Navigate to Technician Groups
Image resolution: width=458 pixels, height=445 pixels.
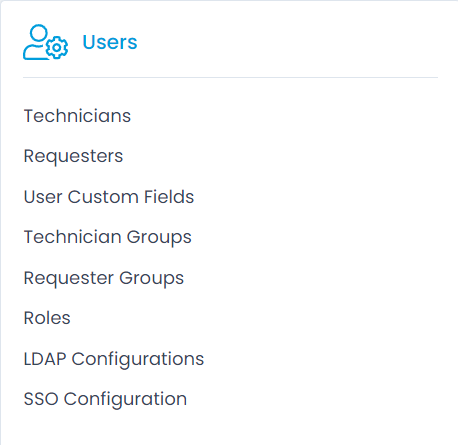[x=108, y=237]
